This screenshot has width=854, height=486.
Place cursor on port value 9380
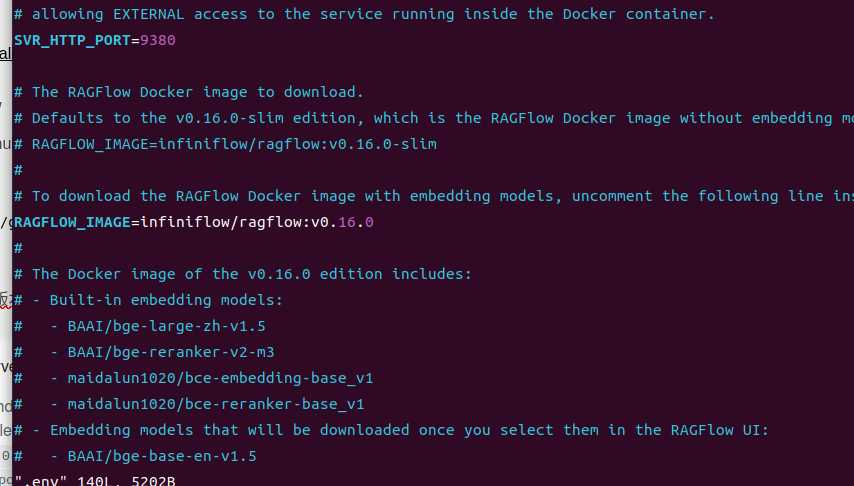(x=158, y=40)
